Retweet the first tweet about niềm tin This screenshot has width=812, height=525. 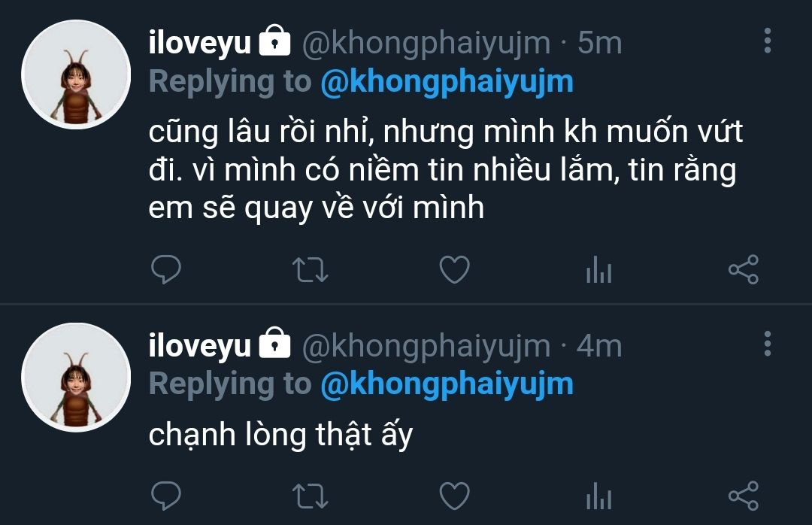click(x=311, y=269)
